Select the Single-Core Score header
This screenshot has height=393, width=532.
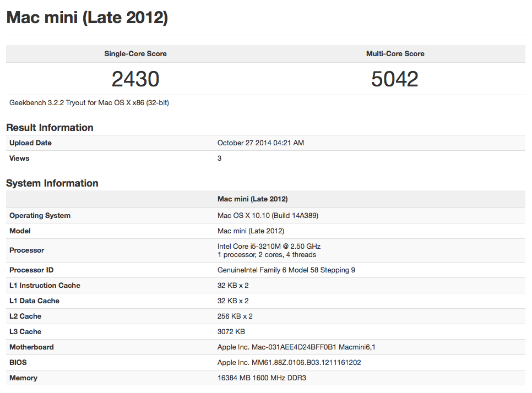(135, 53)
